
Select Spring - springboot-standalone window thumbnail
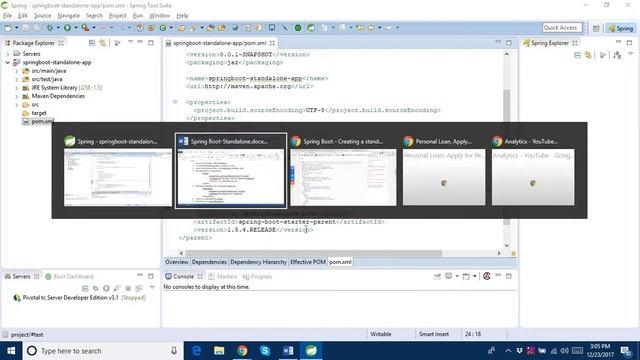click(x=118, y=171)
